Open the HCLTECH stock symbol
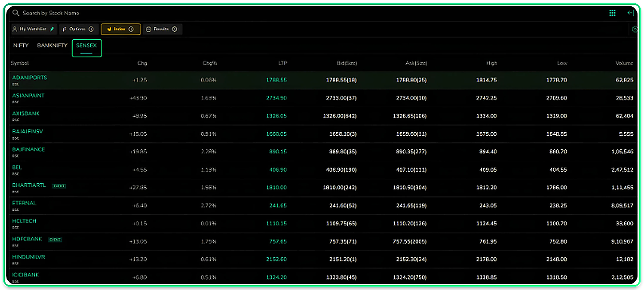 point(24,221)
